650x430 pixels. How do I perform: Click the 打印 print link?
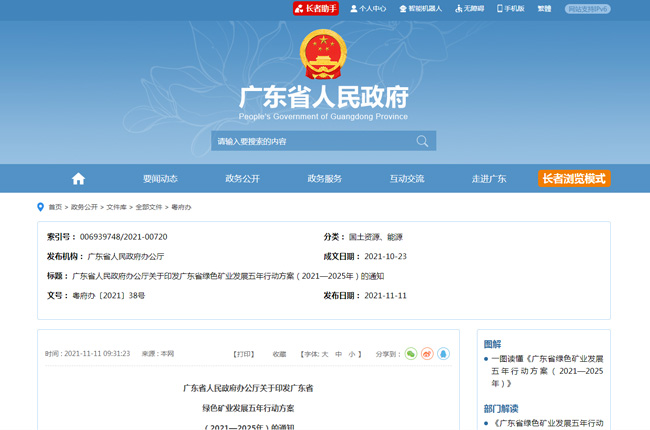tap(244, 354)
